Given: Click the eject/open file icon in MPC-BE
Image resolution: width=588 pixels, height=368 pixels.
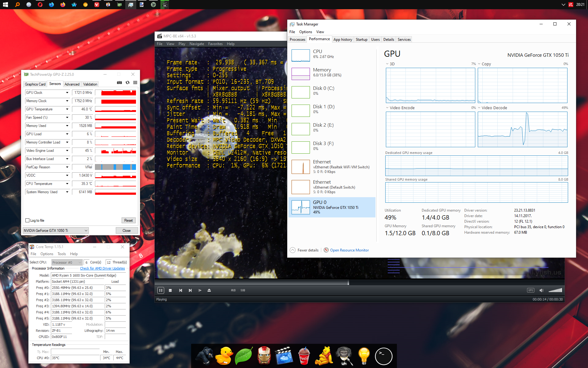Looking at the screenshot, I should [x=209, y=290].
